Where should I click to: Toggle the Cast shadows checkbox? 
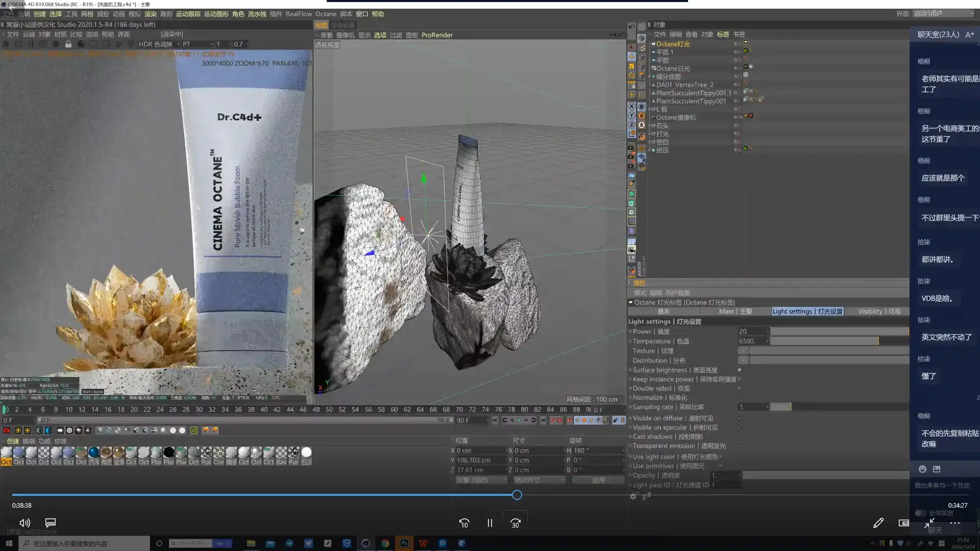click(739, 437)
